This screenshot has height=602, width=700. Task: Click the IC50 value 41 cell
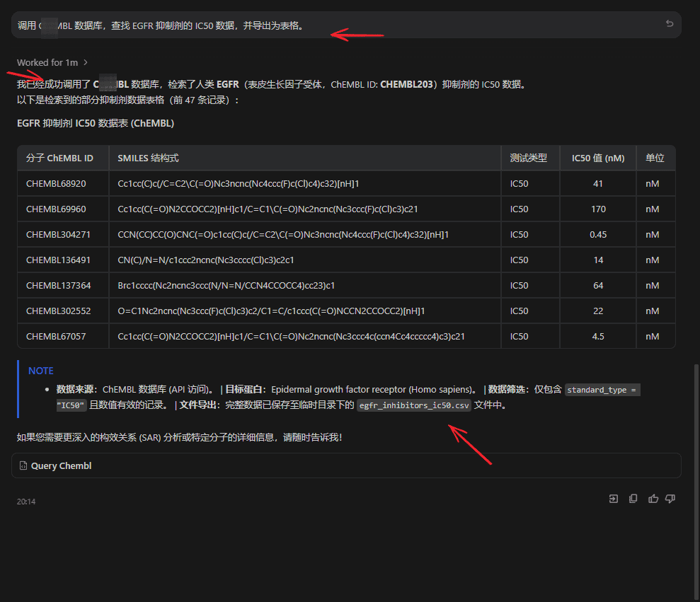coord(598,183)
